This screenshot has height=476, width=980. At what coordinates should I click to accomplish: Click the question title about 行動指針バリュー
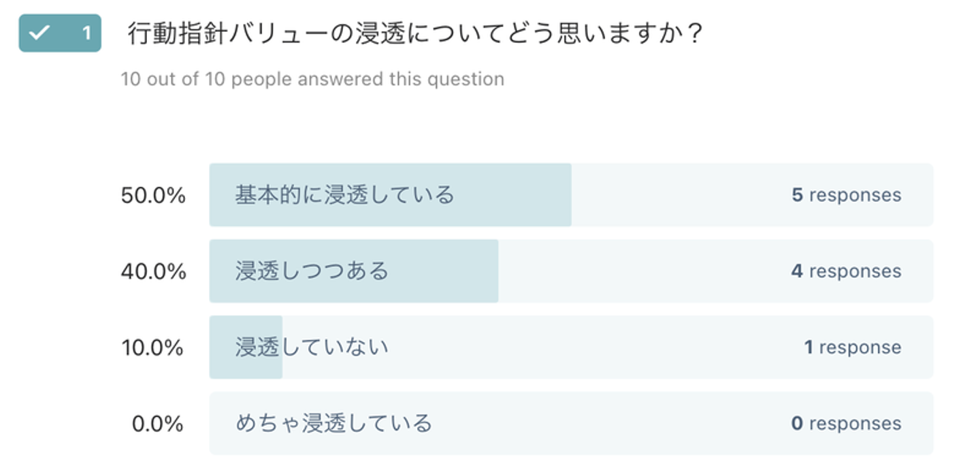coord(414,33)
